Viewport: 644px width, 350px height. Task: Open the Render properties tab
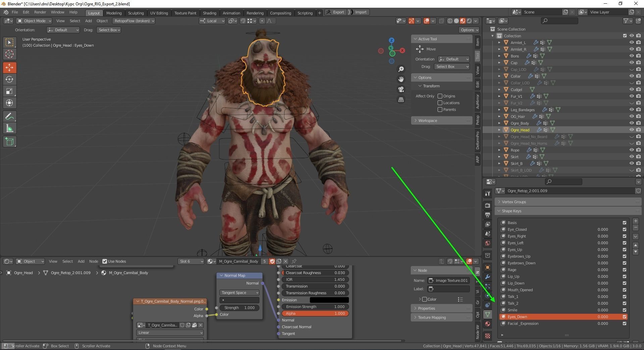(x=488, y=205)
